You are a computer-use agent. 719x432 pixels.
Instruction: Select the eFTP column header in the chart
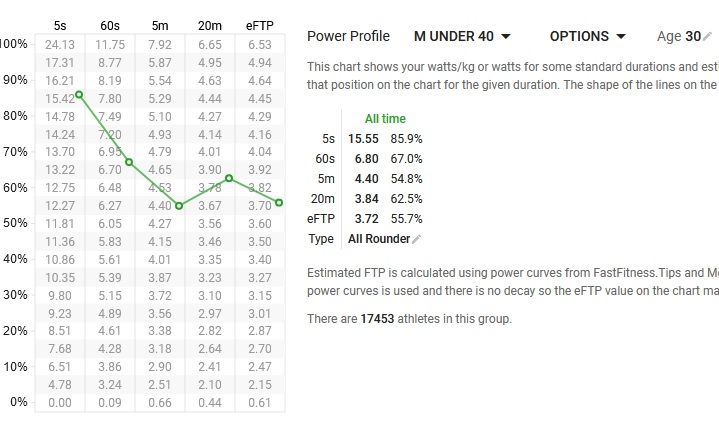259,25
